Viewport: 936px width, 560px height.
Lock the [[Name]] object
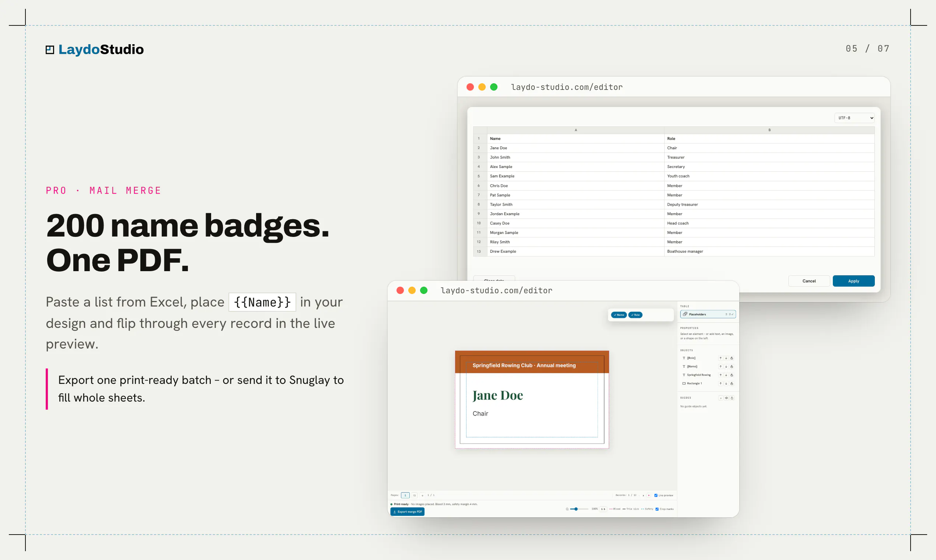[731, 367]
